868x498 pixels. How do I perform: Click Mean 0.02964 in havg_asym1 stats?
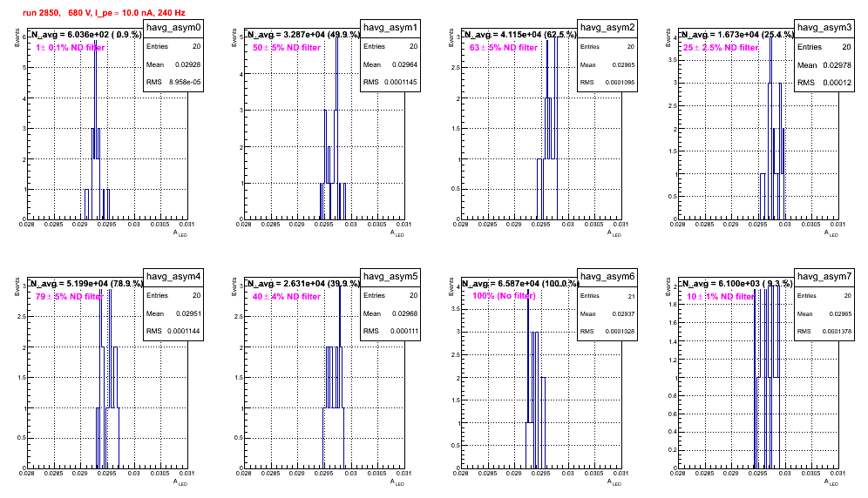pyautogui.click(x=390, y=64)
